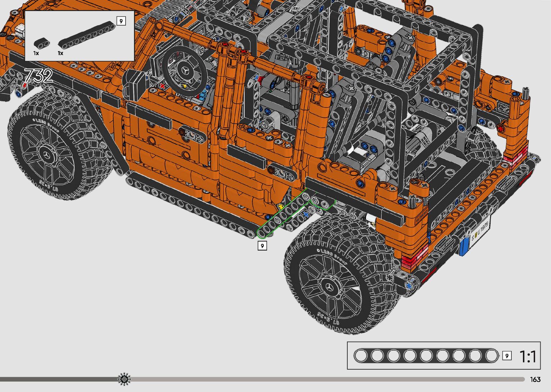
Task: Click the blue pin on rear bumper end
Action: pos(408,285)
